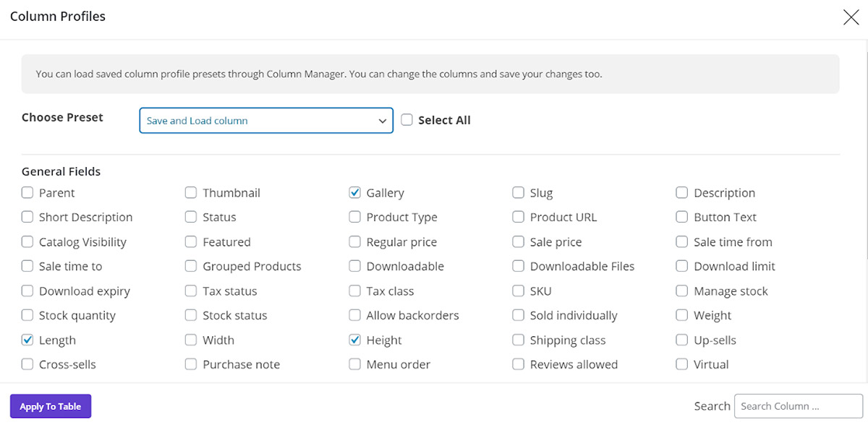868x425 pixels.
Task: Enable the Slug column
Action: coord(518,192)
